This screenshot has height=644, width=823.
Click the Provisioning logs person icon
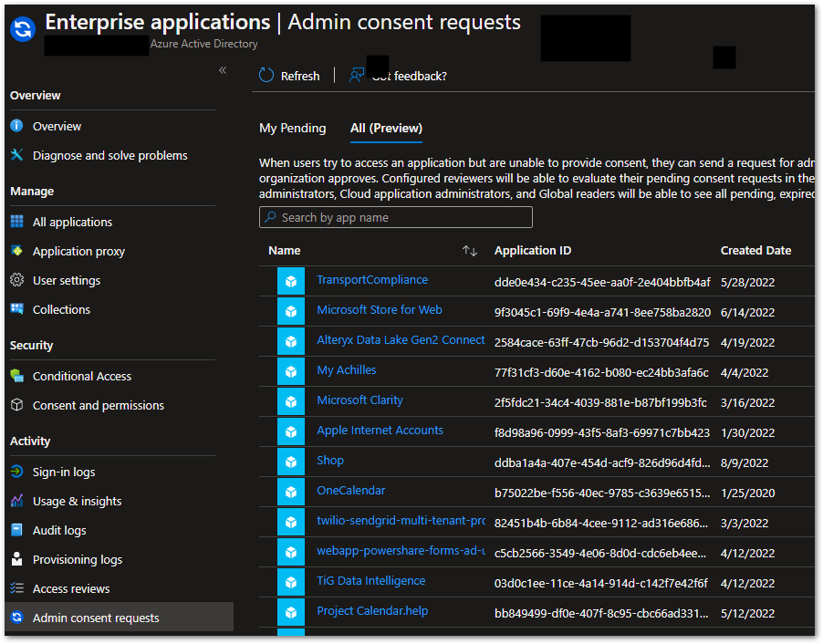point(16,559)
